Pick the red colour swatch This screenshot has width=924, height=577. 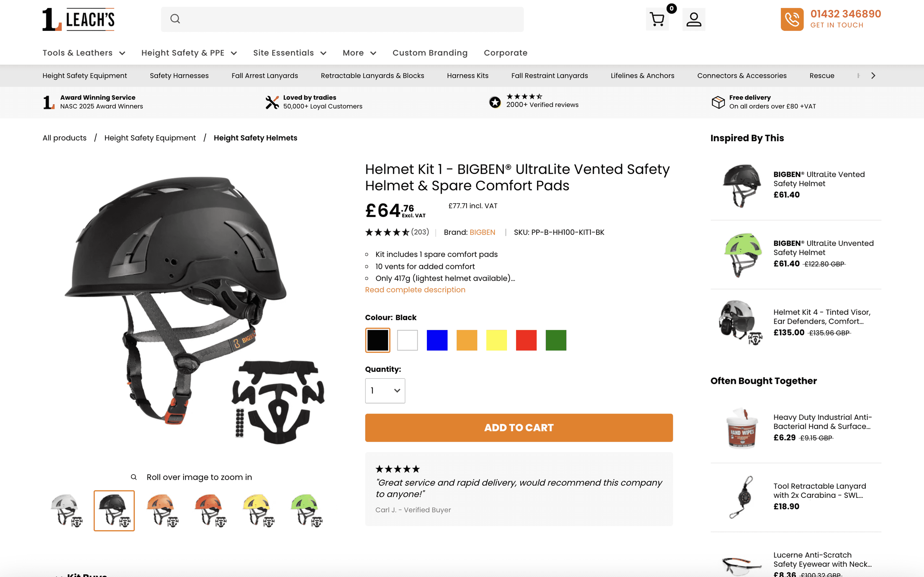(526, 340)
